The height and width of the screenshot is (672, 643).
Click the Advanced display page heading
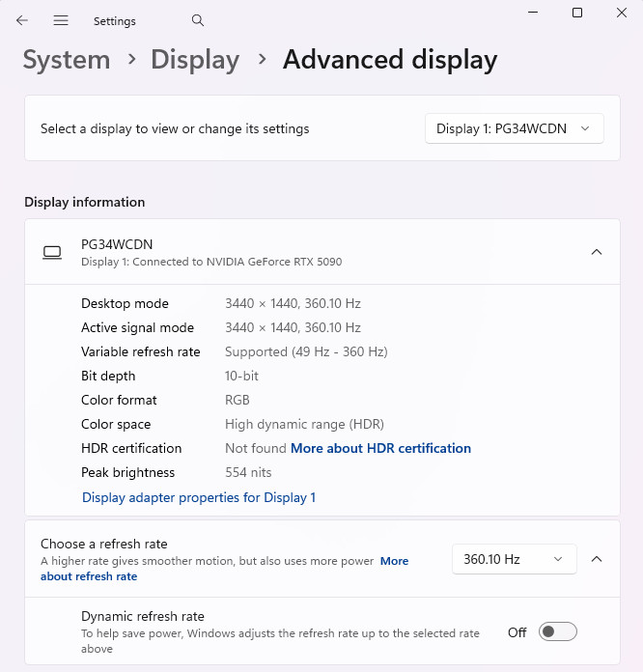389,60
